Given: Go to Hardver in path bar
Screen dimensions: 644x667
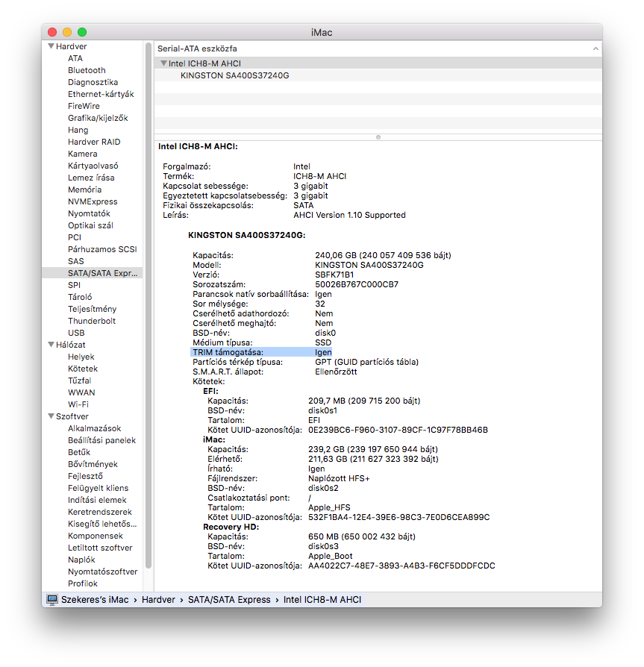Looking at the screenshot, I should [158, 599].
